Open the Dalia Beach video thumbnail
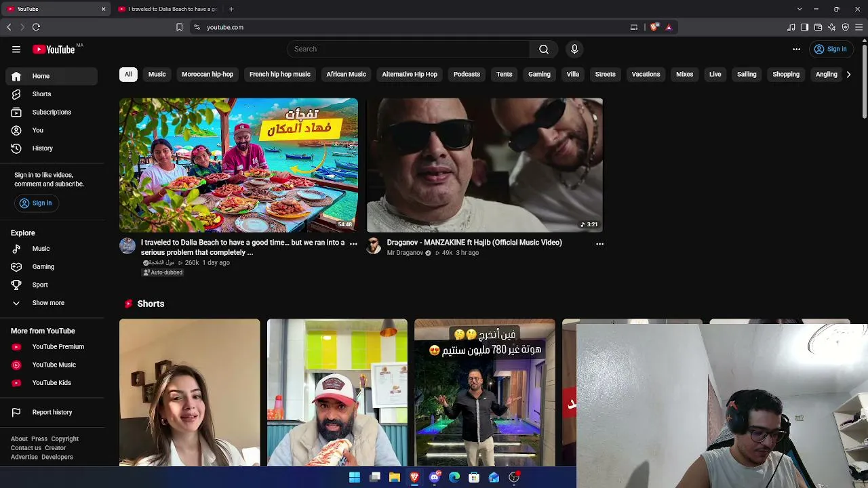This screenshot has height=488, width=868. (239, 165)
